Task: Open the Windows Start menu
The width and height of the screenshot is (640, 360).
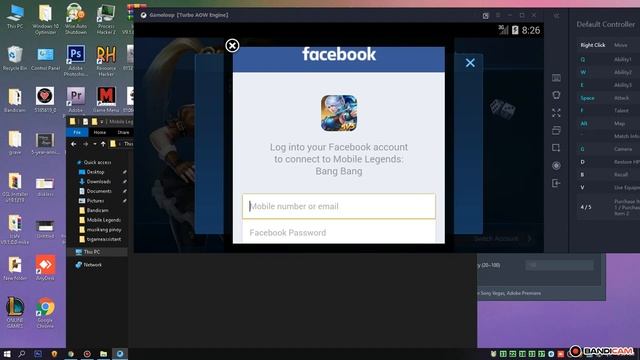Action: coord(7,354)
